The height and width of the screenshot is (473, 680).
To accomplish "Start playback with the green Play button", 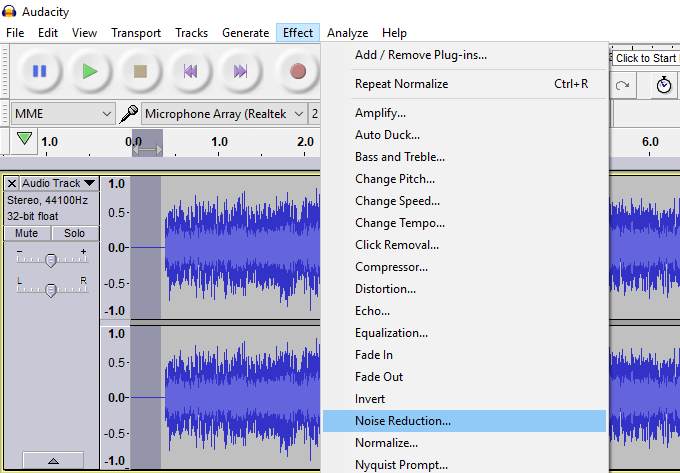I will tap(90, 71).
